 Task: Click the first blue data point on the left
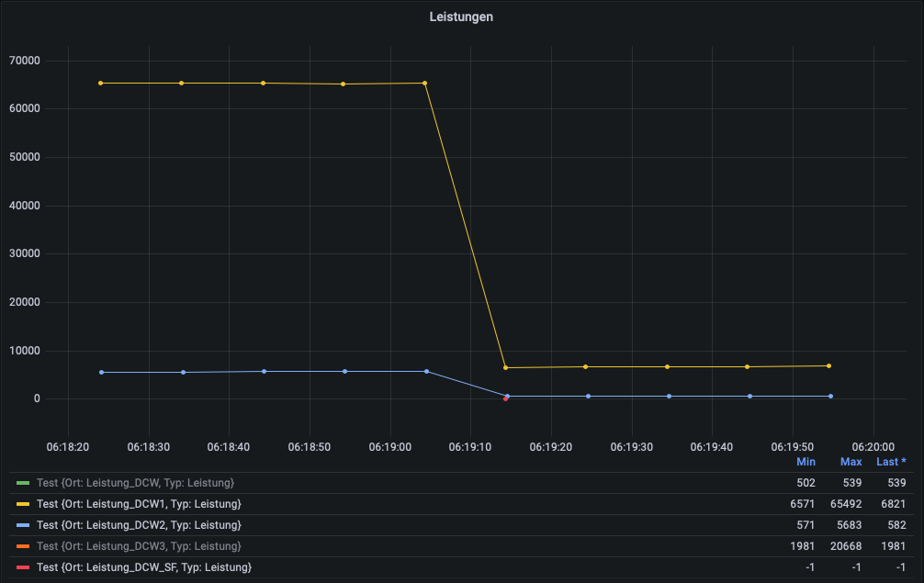pyautogui.click(x=101, y=373)
